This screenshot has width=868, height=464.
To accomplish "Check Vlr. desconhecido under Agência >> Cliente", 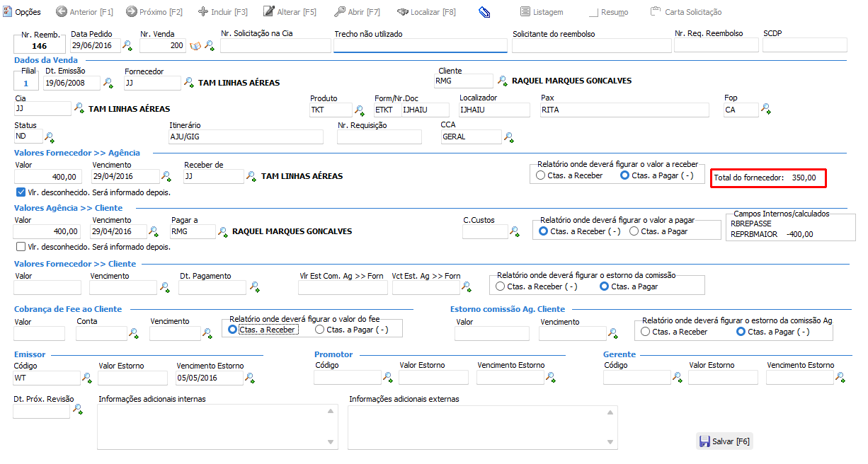I will 21,247.
